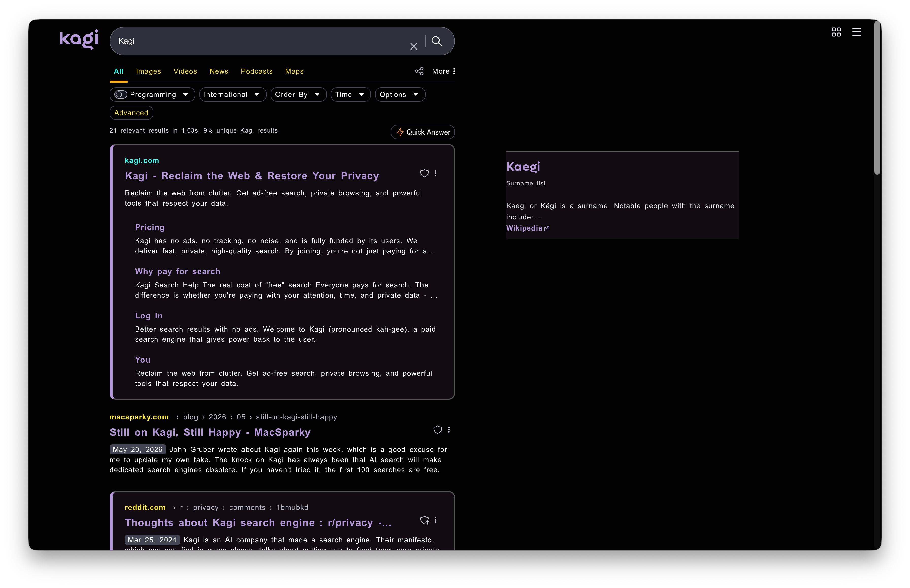Open the You sublink
This screenshot has width=910, height=588.
click(x=142, y=360)
